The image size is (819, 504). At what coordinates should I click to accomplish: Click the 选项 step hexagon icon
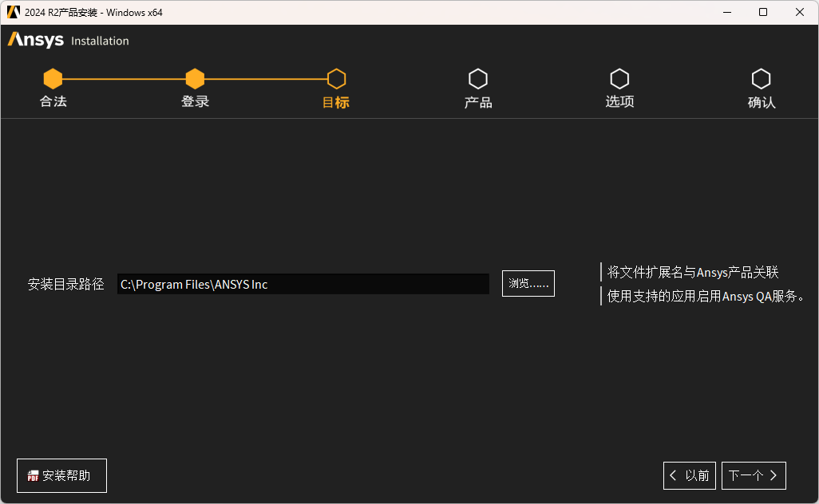click(x=619, y=79)
